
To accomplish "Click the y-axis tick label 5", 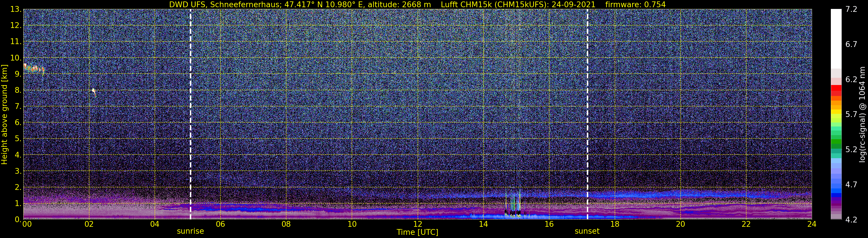I will [x=18, y=139].
